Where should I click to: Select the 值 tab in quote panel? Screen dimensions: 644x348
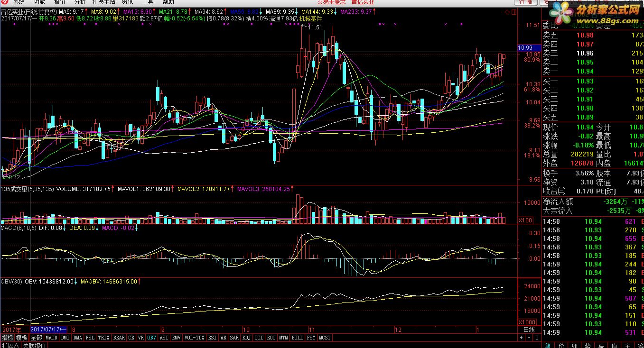click(x=614, y=346)
